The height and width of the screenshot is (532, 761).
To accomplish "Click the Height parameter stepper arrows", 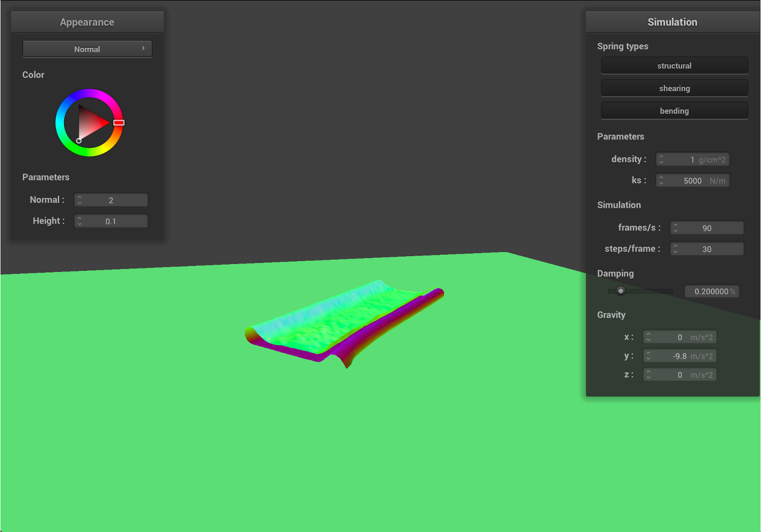I will [80, 221].
